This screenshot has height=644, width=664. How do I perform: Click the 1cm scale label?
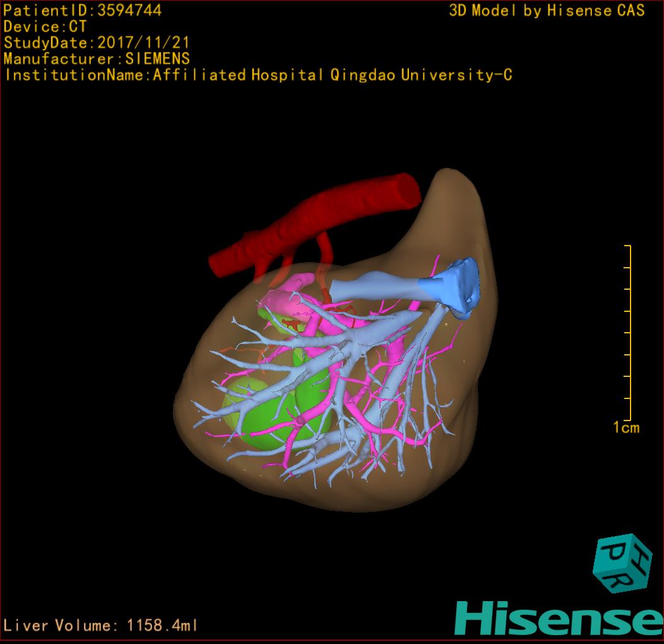pos(625,428)
